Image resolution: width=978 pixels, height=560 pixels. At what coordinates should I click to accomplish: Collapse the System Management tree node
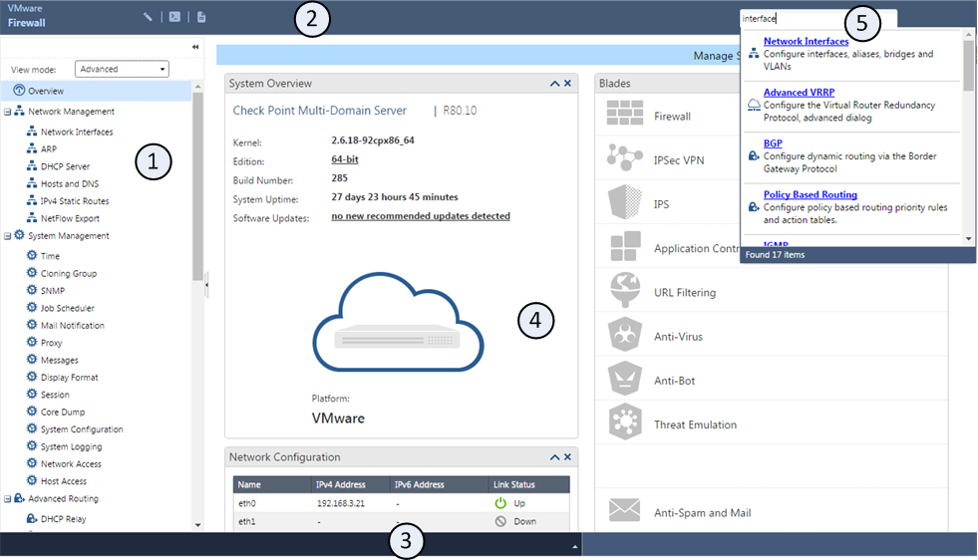pos(8,236)
